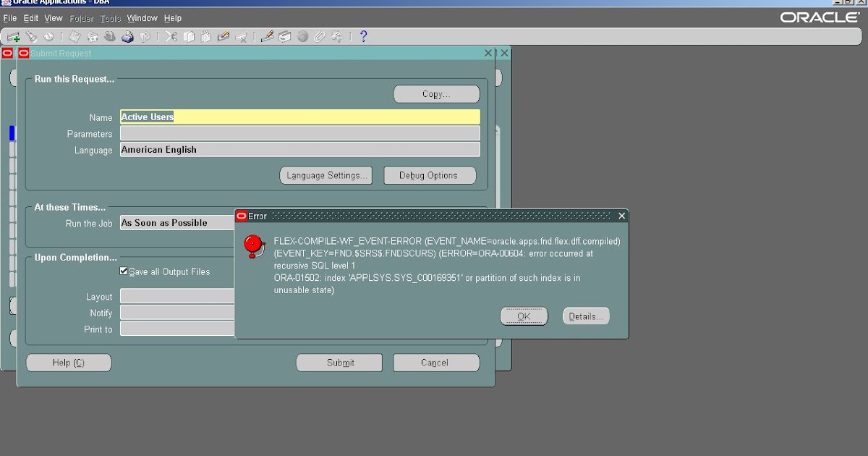Screen dimensions: 868x456
Task: Open the Window menu
Action: pyautogui.click(x=142, y=18)
